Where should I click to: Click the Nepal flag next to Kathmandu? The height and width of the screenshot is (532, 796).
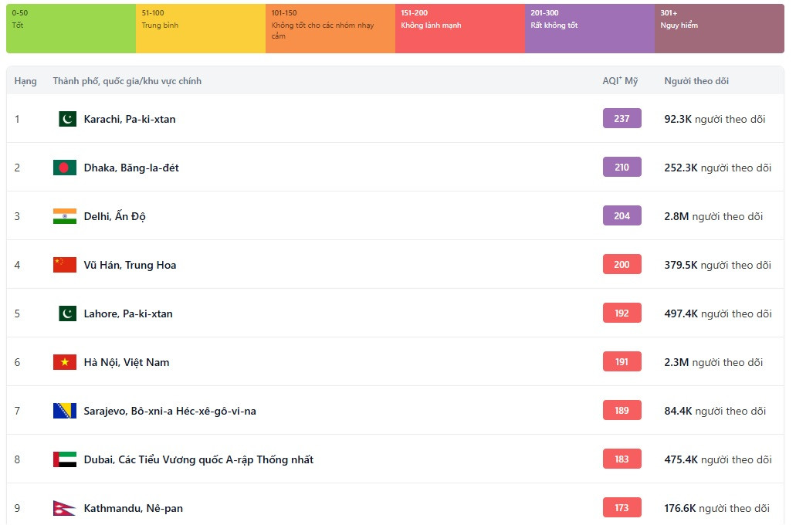(x=64, y=508)
